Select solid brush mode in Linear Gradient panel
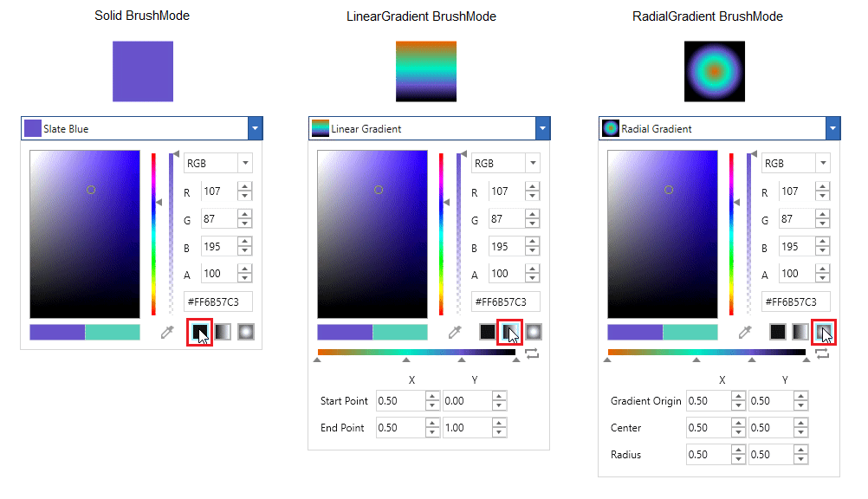The height and width of the screenshot is (499, 868). 488,332
